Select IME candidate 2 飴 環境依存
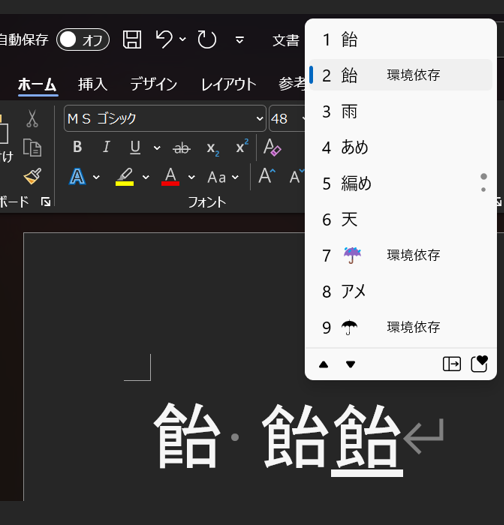 401,75
